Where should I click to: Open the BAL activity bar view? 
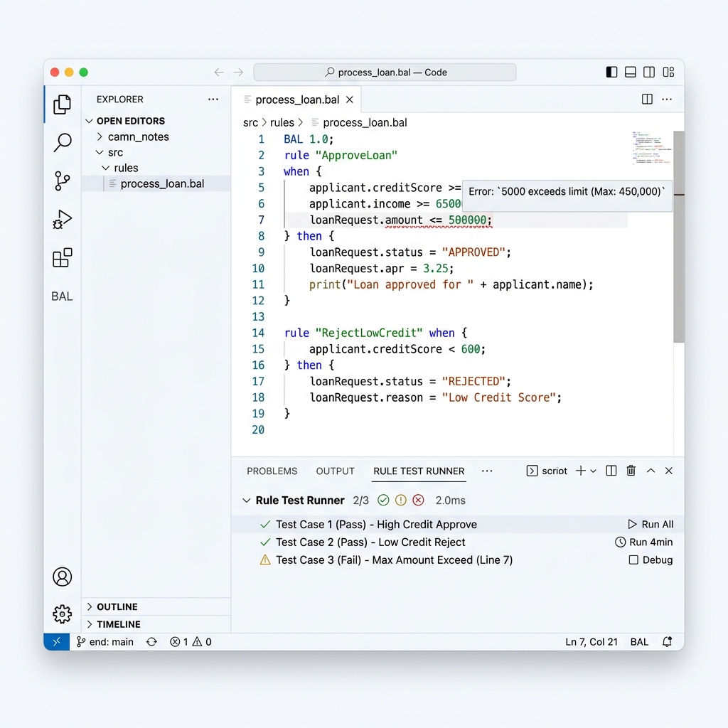(x=62, y=296)
